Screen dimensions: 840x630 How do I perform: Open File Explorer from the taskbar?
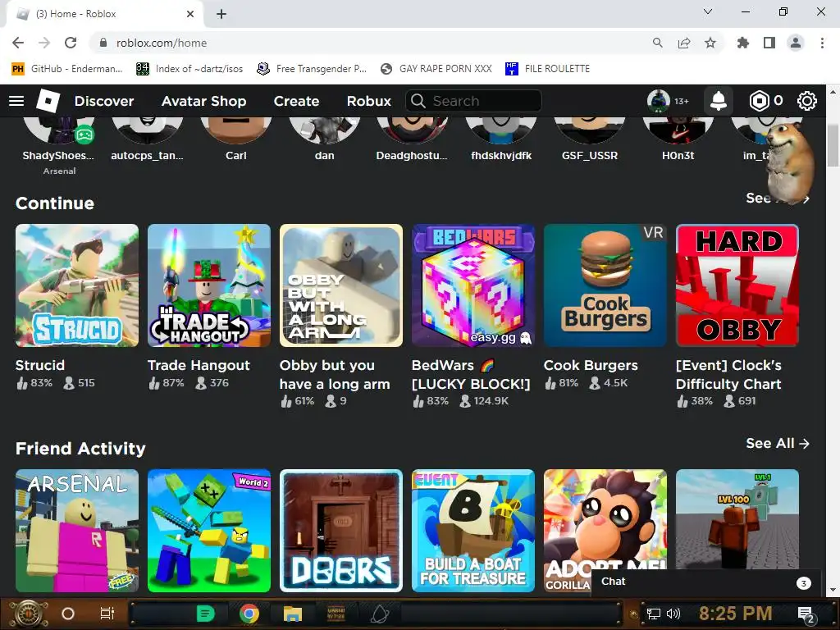293,614
